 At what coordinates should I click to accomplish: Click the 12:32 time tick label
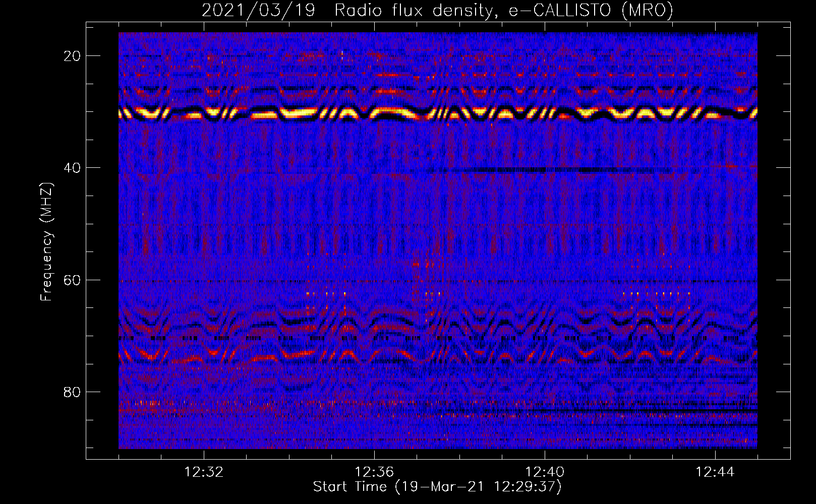click(204, 472)
